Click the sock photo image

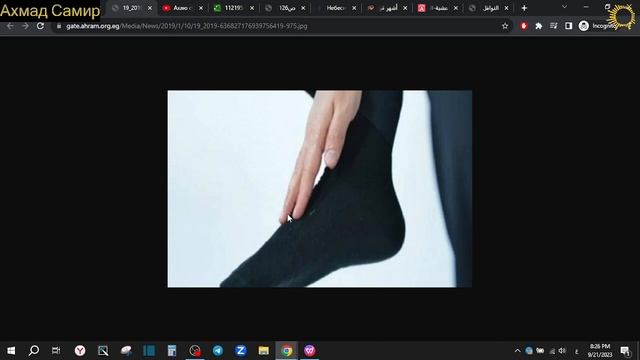(320, 189)
